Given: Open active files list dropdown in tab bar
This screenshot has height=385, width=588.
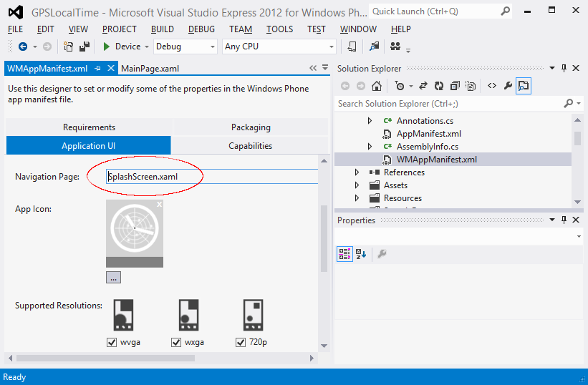Looking at the screenshot, I should pyautogui.click(x=325, y=67).
